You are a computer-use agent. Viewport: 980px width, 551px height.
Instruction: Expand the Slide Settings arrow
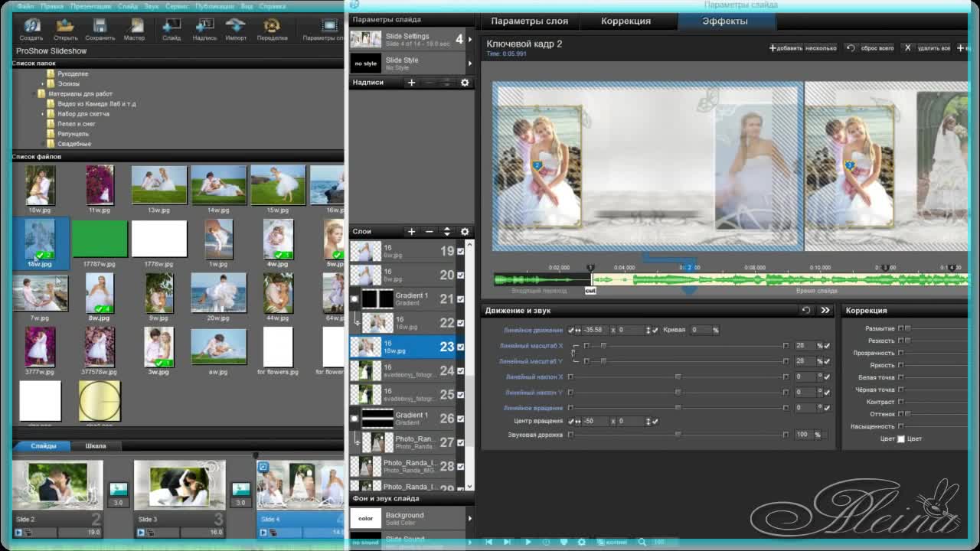[x=469, y=39]
